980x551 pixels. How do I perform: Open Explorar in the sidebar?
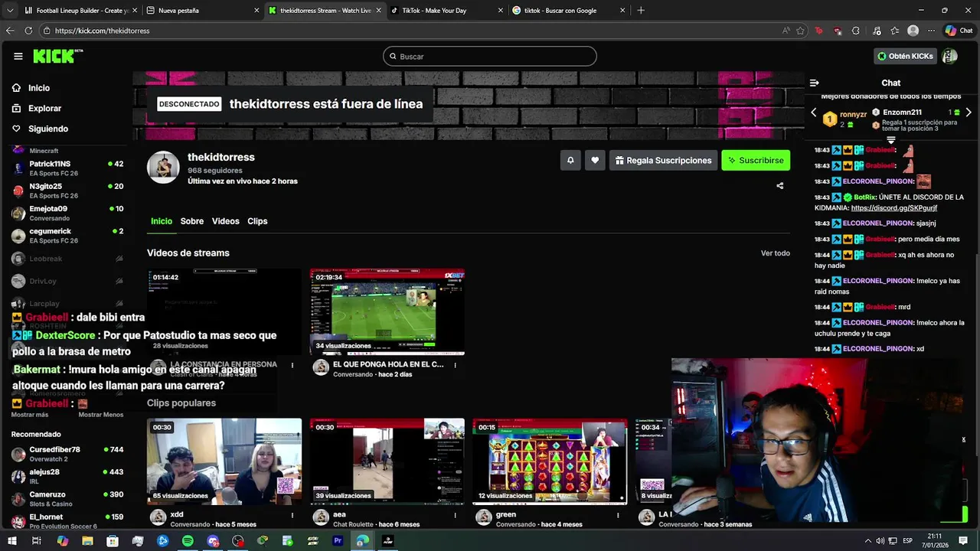(44, 109)
